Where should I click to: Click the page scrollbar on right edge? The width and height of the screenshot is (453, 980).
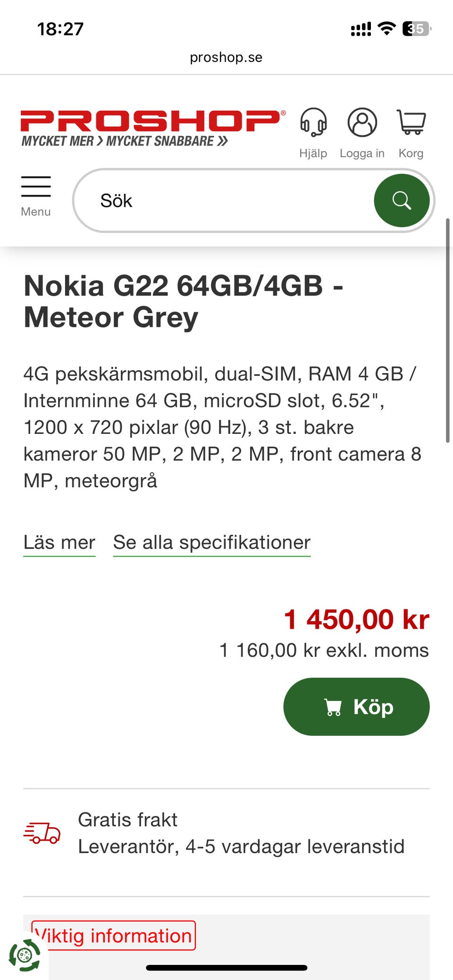(447, 330)
